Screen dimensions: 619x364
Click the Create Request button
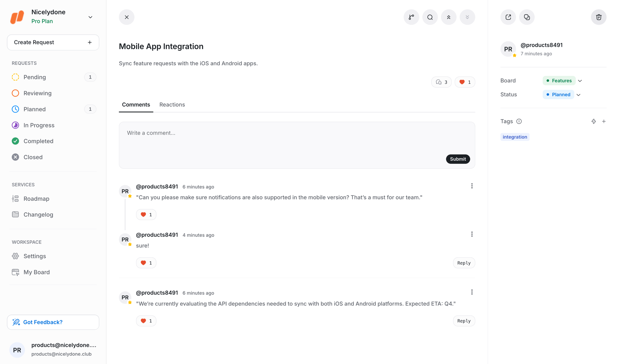(53, 42)
